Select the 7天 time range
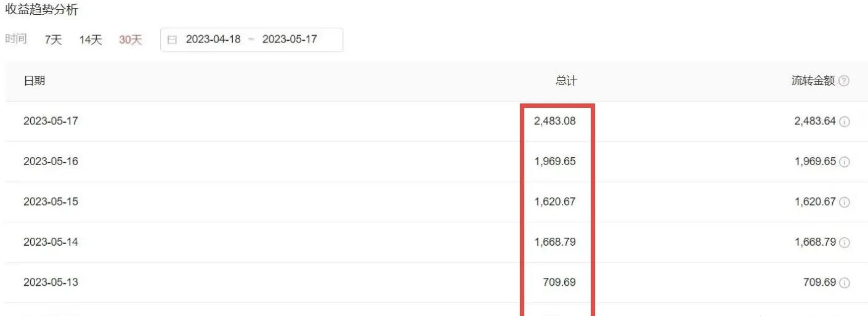This screenshot has height=316, width=868. [x=54, y=40]
